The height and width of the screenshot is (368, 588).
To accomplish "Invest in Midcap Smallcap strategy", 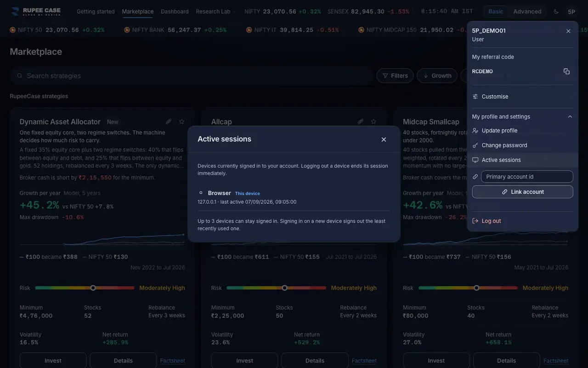I will tap(436, 361).
